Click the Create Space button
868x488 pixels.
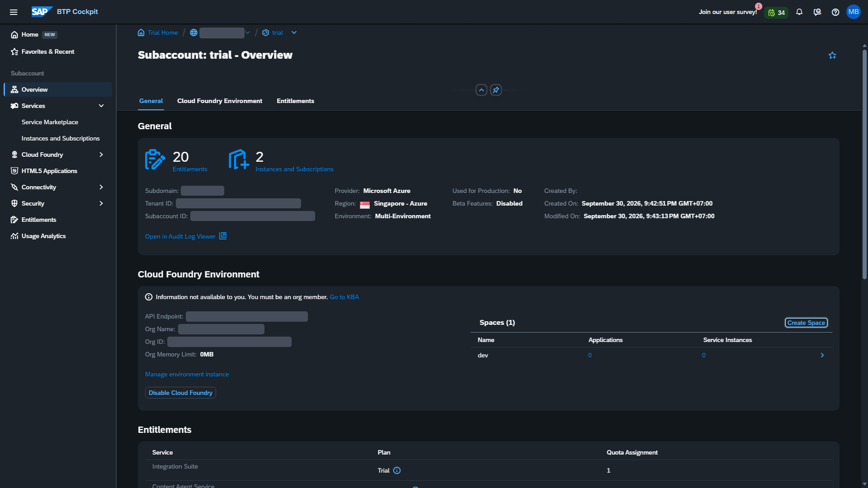coord(806,323)
